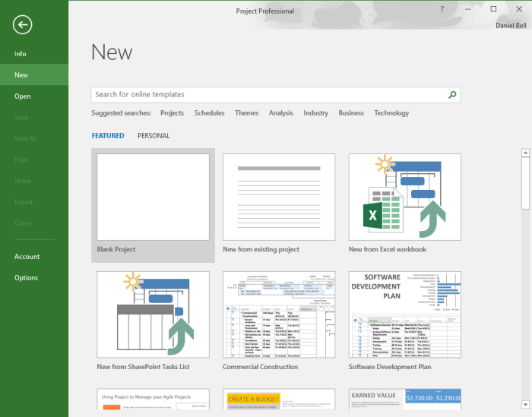Maximize the Project Professional window
The height and width of the screenshot is (417, 532).
click(493, 9)
